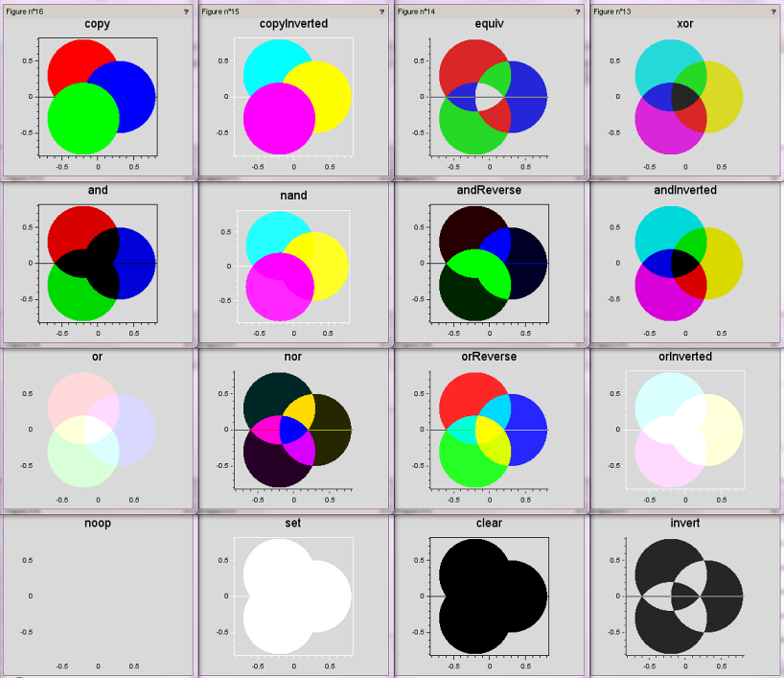Click the Figure n°13 title text

(x=611, y=11)
